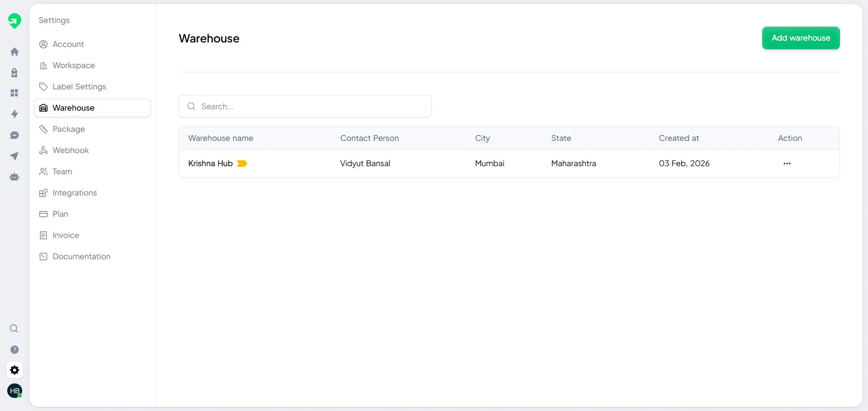Click the State column header
The image size is (868, 411).
point(561,138)
